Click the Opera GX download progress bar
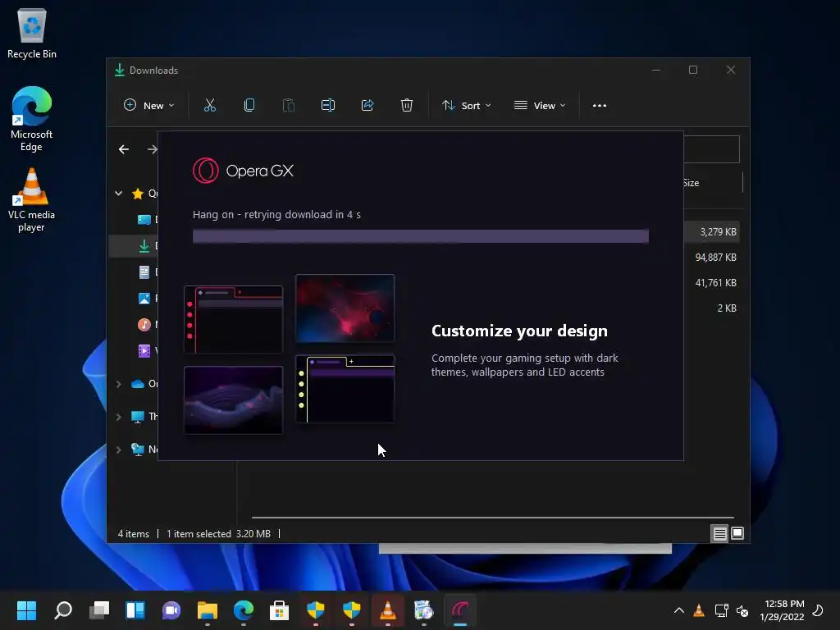The width and height of the screenshot is (840, 630). coord(421,236)
